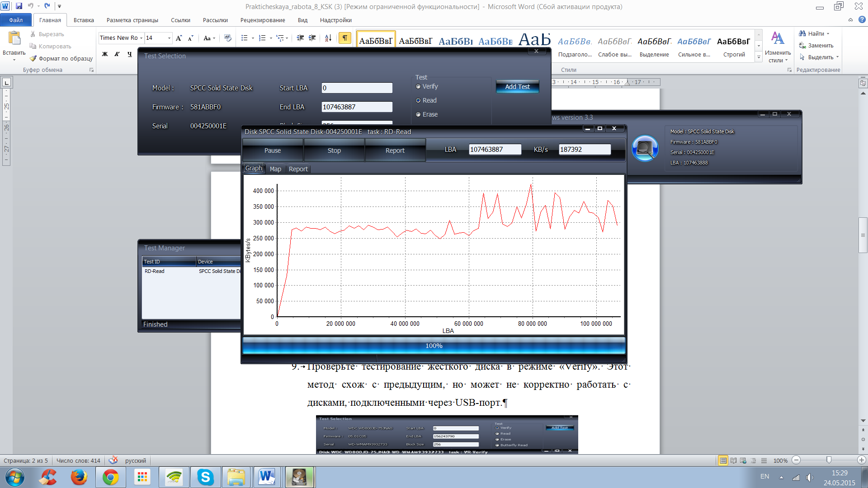Select the Verify test radio button

tap(418, 86)
